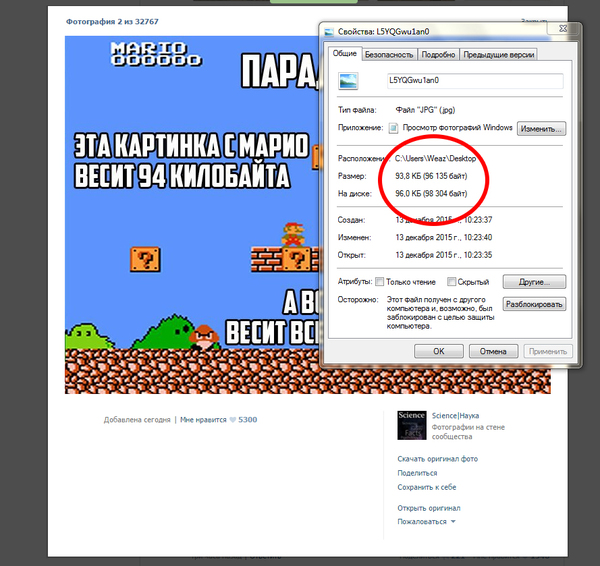Screen dimensions: 600x566
Task: Close the properties dialog with the red X
Action: tap(557, 32)
